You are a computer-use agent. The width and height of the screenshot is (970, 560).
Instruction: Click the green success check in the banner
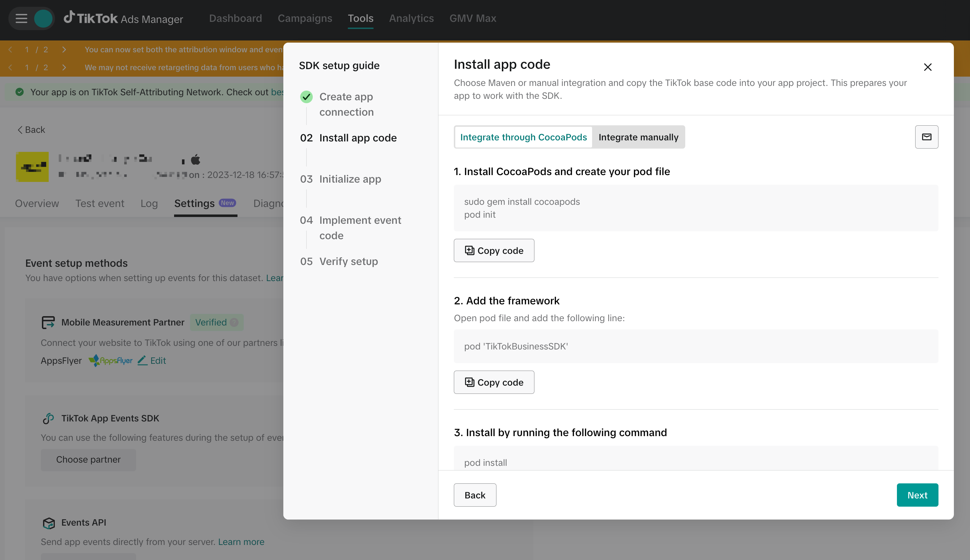(x=19, y=92)
